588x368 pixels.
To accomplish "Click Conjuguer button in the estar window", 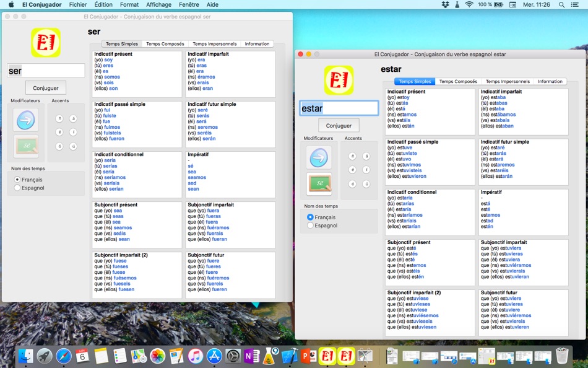I will click(339, 125).
